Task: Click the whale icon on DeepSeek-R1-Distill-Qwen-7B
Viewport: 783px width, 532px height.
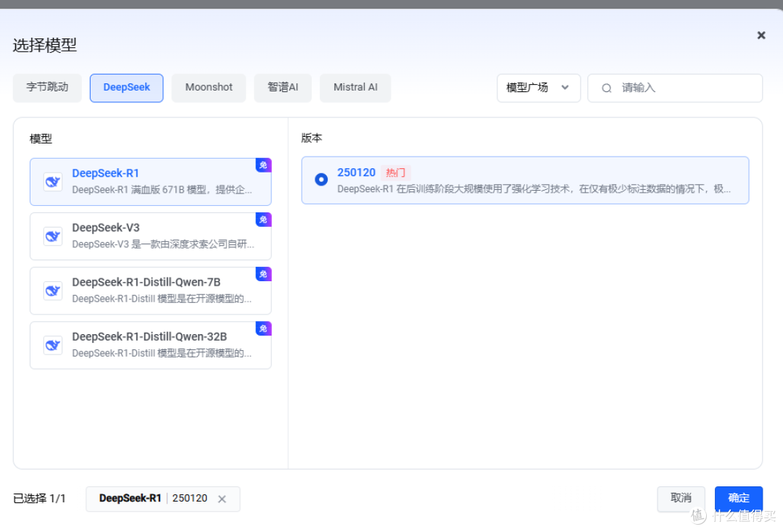Action: pyautogui.click(x=52, y=290)
